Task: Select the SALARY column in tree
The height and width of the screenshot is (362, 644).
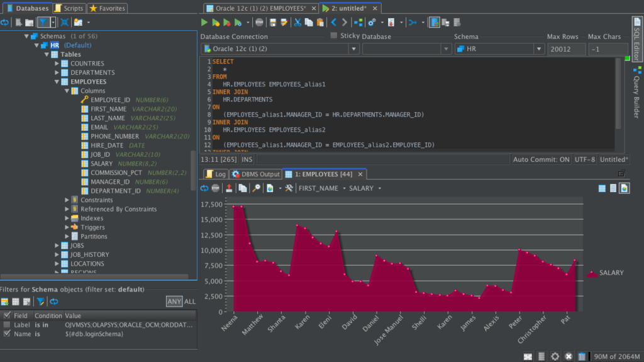Action: (x=101, y=164)
